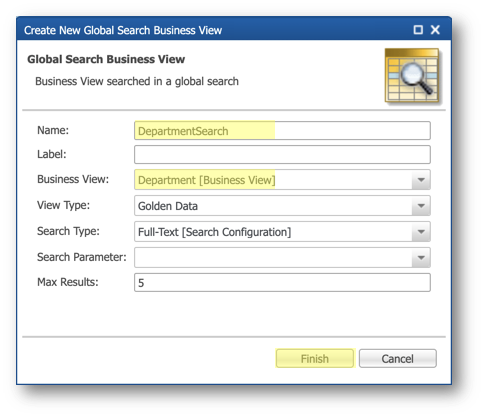
Task: Focus the Name field containing DepartmentSearch
Action: click(282, 131)
